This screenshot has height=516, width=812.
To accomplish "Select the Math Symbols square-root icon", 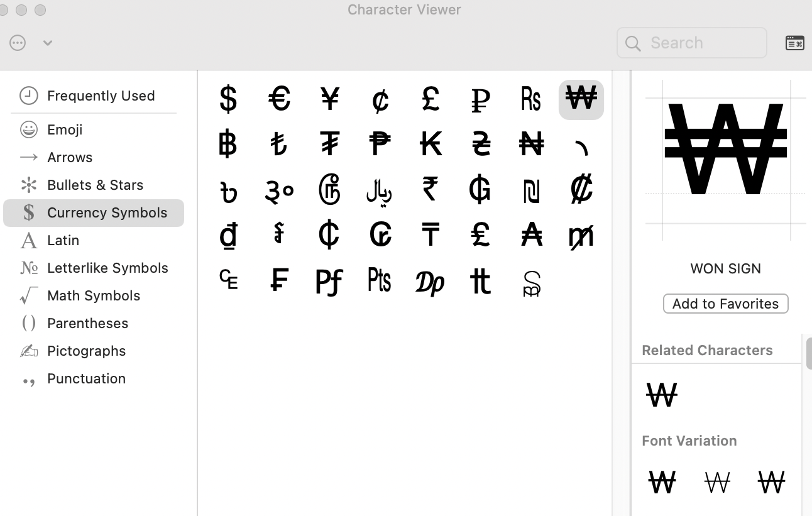I will 28,295.
